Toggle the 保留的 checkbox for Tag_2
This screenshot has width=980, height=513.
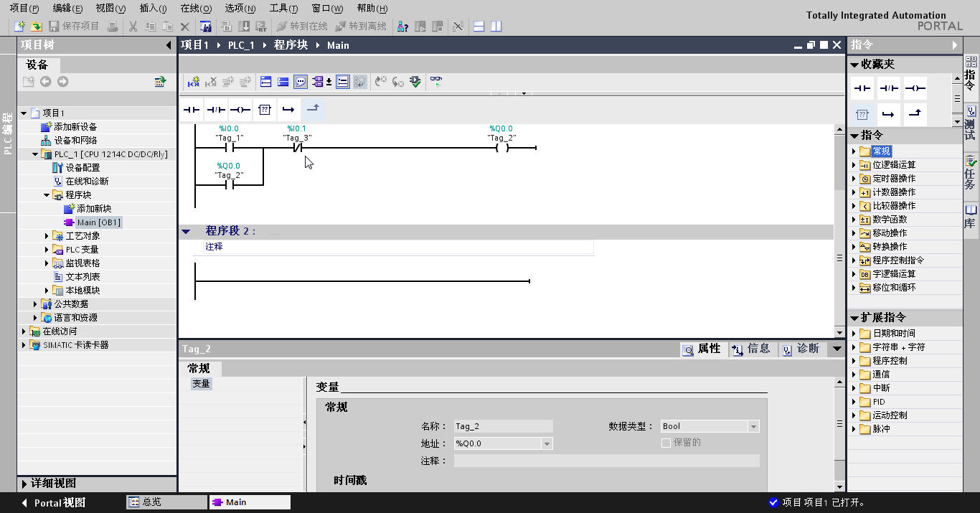pyautogui.click(x=665, y=443)
